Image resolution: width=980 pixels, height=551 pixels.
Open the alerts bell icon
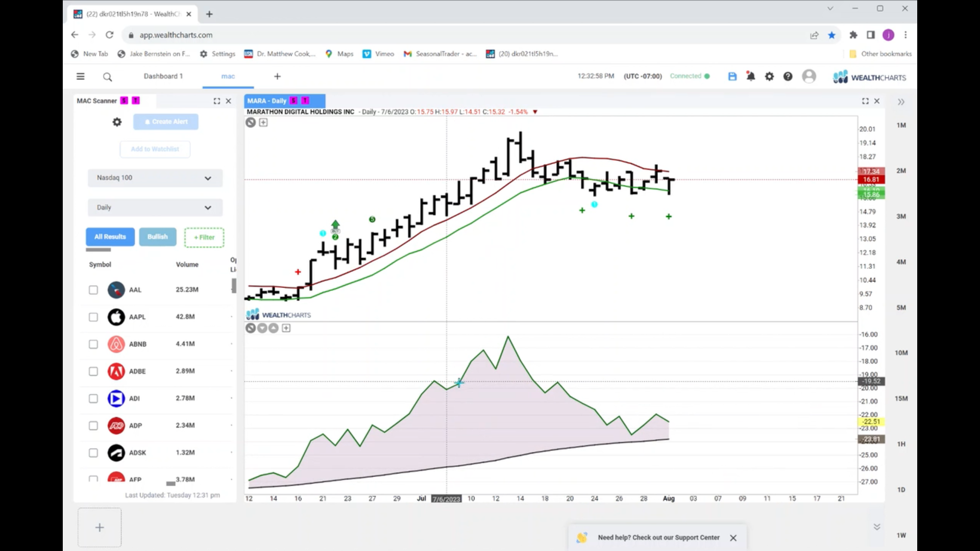750,77
